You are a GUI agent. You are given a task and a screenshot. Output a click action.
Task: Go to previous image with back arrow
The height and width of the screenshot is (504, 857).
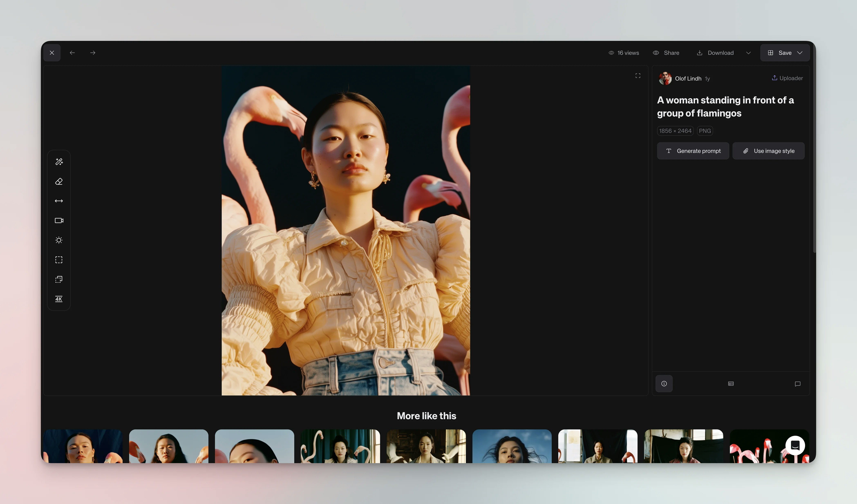click(72, 53)
